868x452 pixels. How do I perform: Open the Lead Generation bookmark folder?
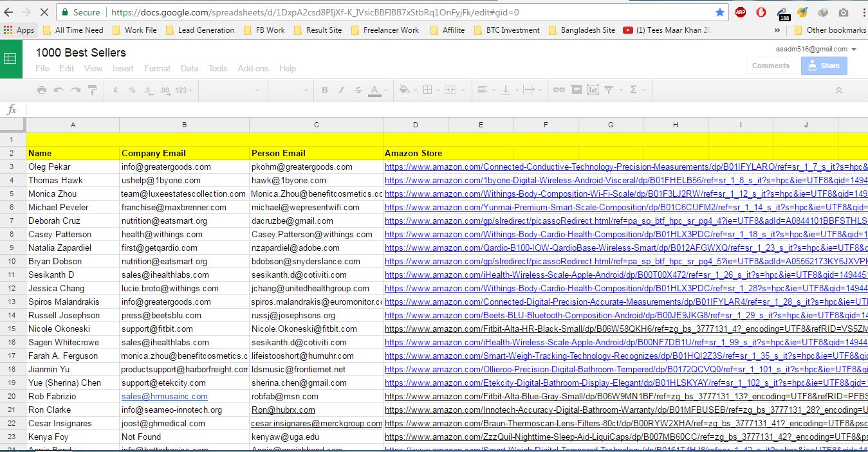tap(200, 30)
